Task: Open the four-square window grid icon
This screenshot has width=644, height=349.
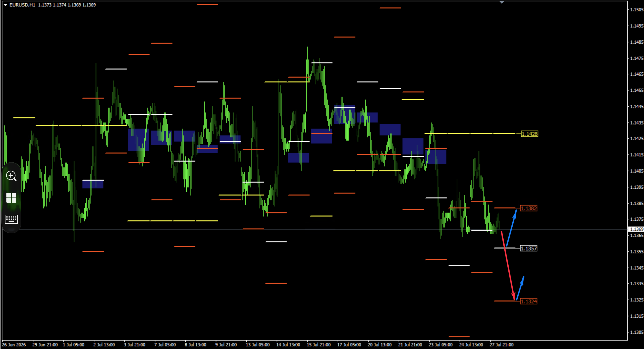Action: (x=11, y=198)
